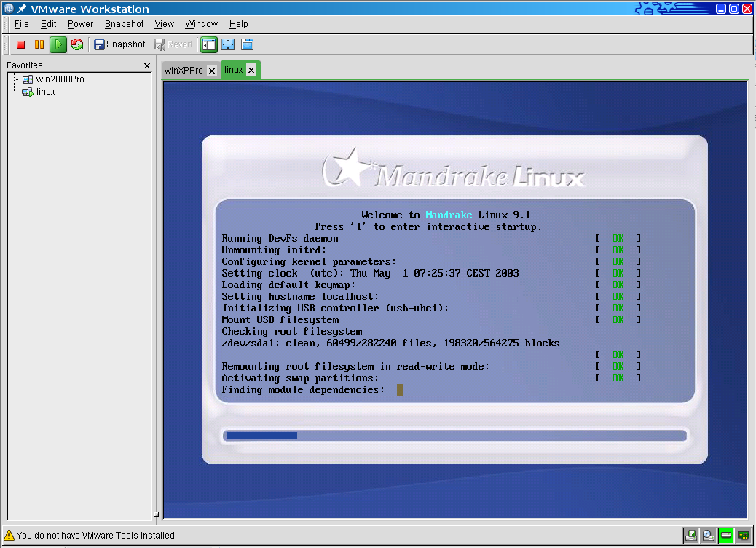Click the Revert toolbar button
This screenshot has width=756, height=548.
coord(173,45)
